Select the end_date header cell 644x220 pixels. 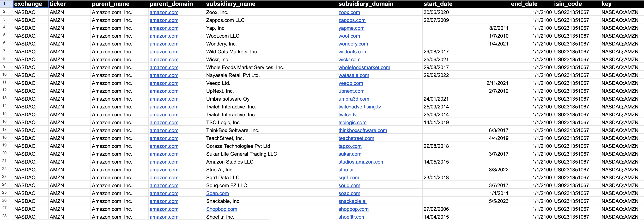tap(531, 4)
